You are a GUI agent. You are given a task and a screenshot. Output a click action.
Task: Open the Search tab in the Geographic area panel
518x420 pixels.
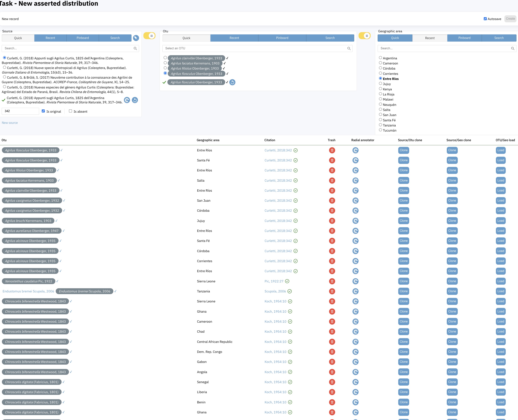coord(499,38)
